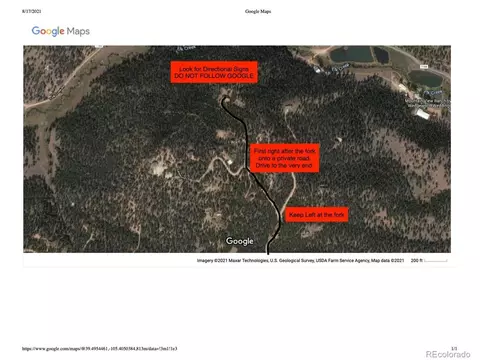Click the imagery copyright attribution text
Screen dimensions: 480x360
300,260
